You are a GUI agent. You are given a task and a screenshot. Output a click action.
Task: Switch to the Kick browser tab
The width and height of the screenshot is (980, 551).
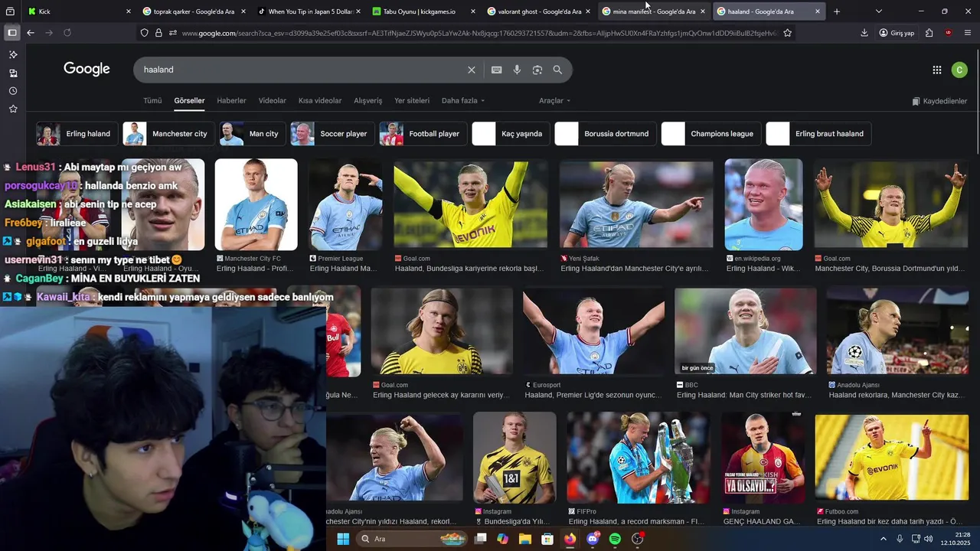coord(79,11)
